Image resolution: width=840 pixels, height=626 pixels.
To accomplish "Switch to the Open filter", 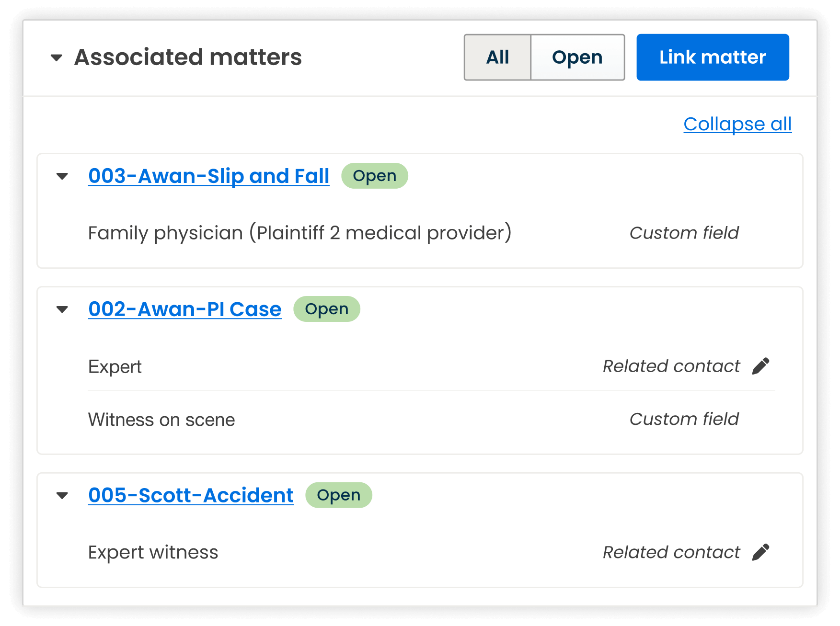I will pos(577,57).
